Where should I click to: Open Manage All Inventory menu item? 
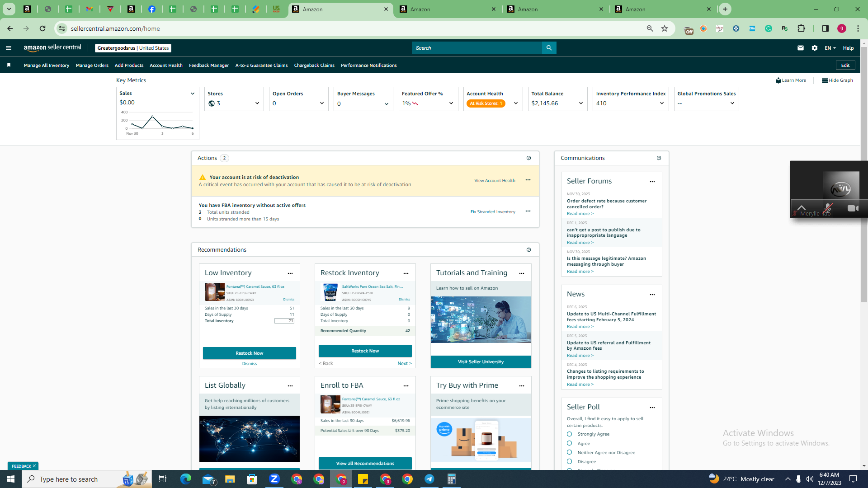point(47,66)
